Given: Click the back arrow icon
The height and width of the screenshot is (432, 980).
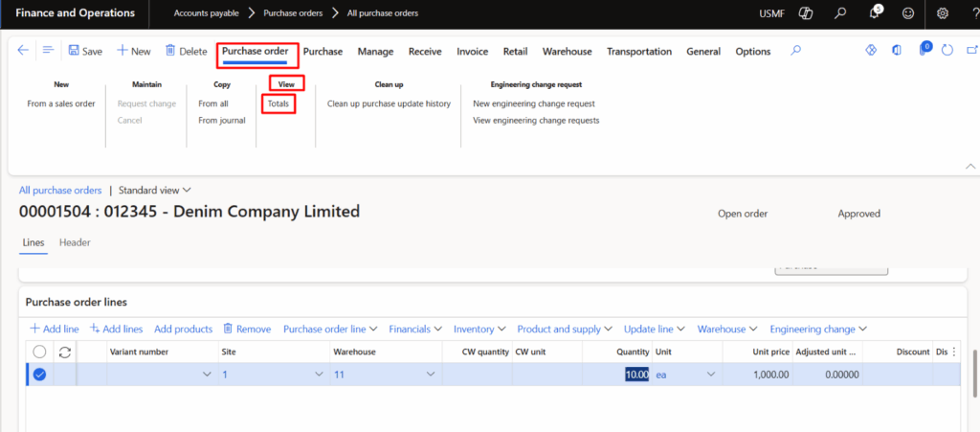Looking at the screenshot, I should pos(23,51).
